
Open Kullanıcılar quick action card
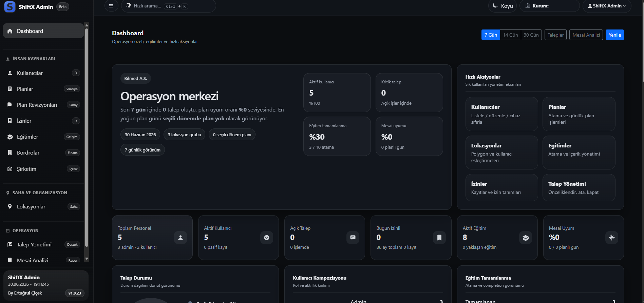coord(501,114)
